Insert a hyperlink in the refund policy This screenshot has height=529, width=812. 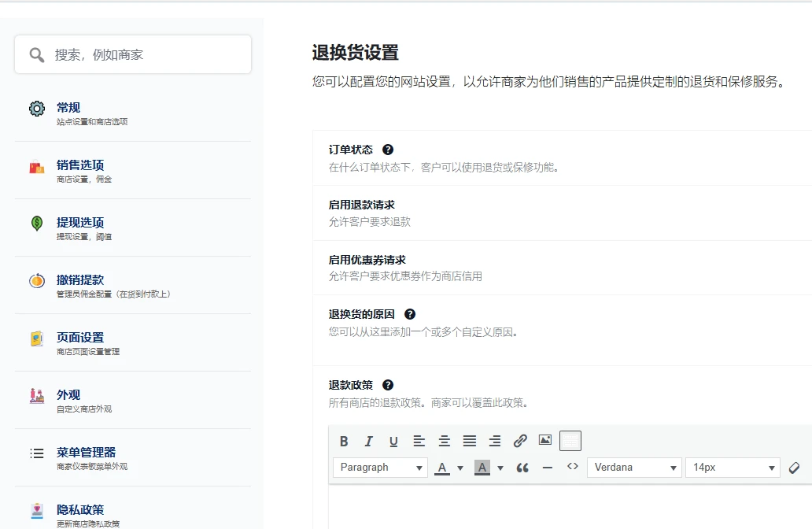(519, 440)
